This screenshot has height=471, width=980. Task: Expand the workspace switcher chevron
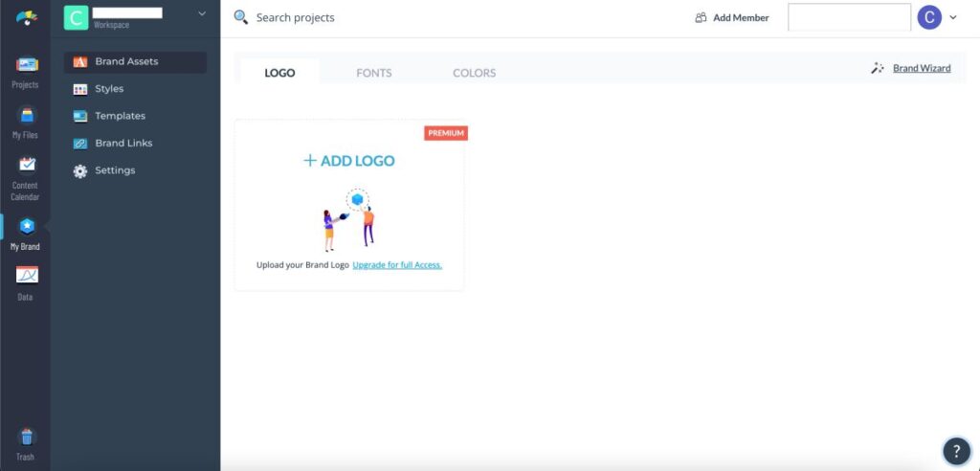click(x=201, y=13)
